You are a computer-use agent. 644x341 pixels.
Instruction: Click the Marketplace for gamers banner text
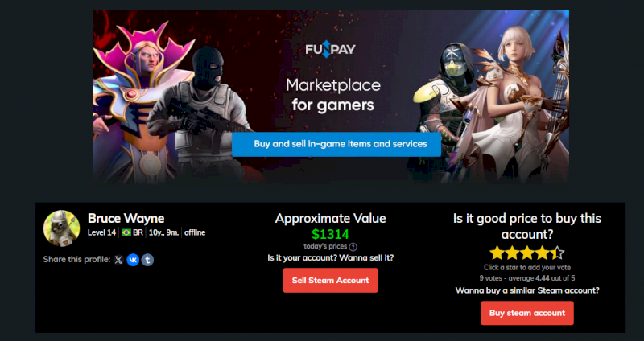pos(333,95)
